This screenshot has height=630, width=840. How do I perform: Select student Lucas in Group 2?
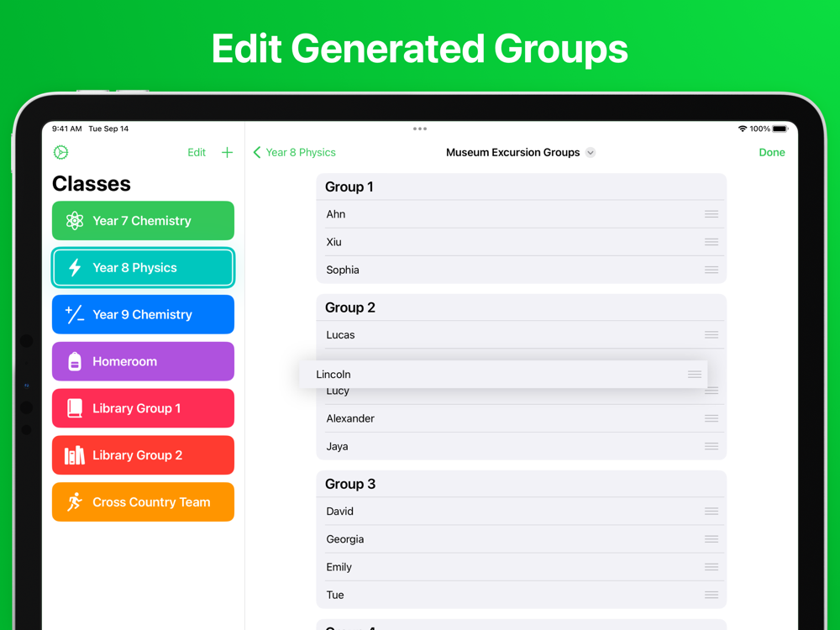tap(522, 335)
